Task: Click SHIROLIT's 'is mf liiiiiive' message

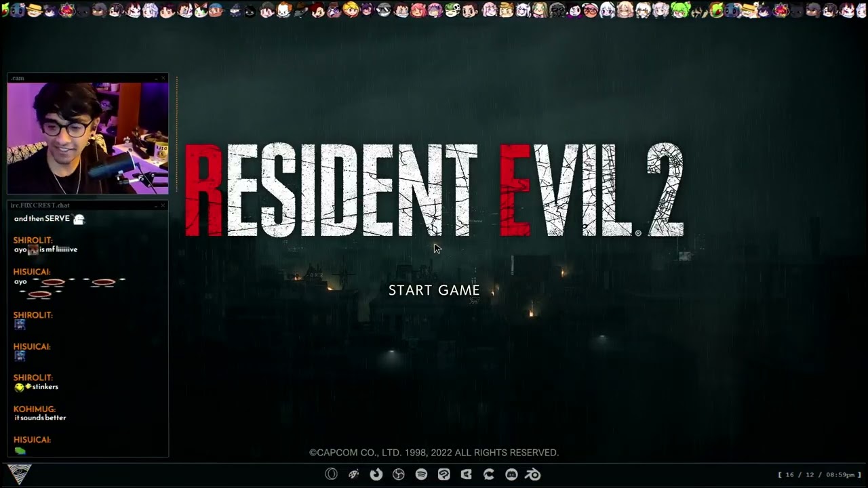Action: [x=46, y=249]
